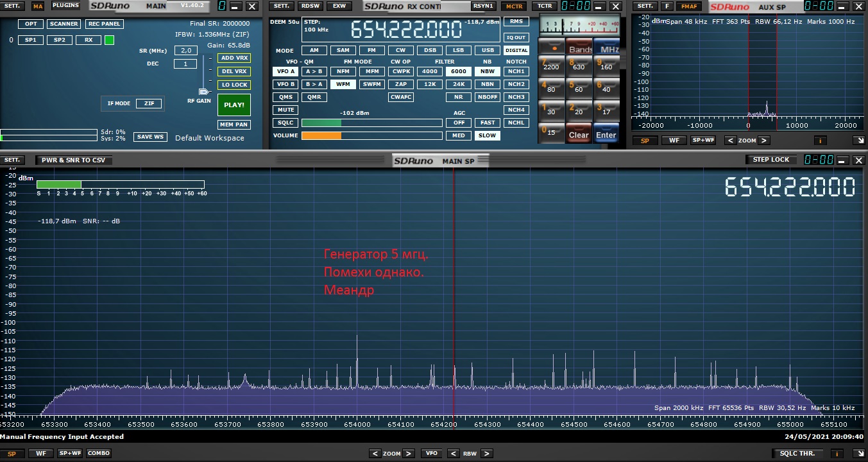The height and width of the screenshot is (462, 868).
Task: Click the orange VOLUME level bar
Action: pos(321,136)
